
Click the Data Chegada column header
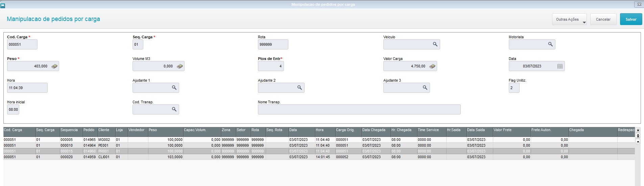tap(376, 132)
